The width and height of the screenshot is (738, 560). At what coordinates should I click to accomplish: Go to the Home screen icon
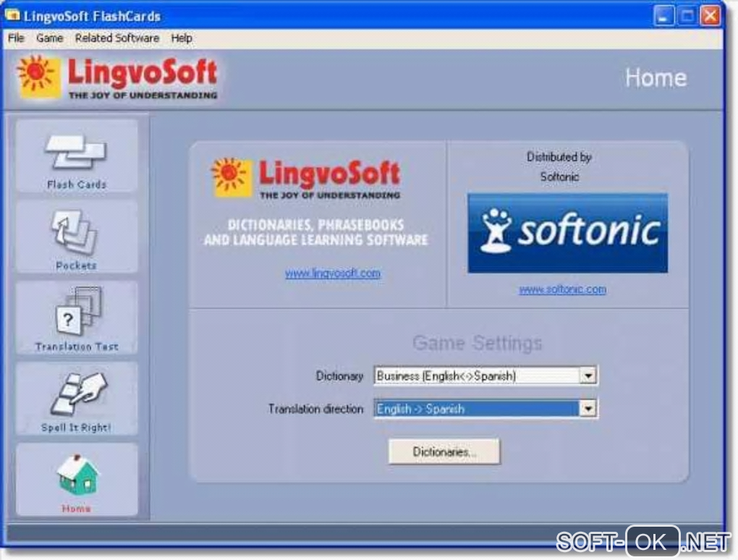pos(77,480)
